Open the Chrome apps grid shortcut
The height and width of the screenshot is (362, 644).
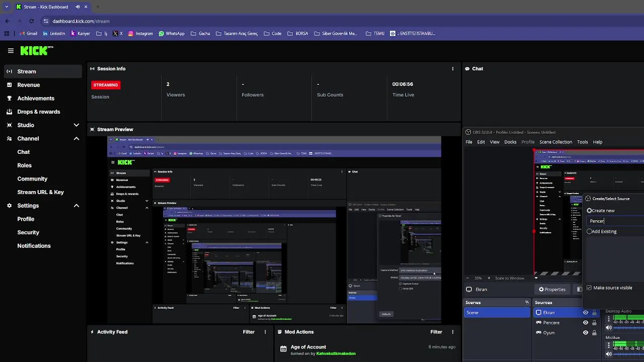point(7,34)
